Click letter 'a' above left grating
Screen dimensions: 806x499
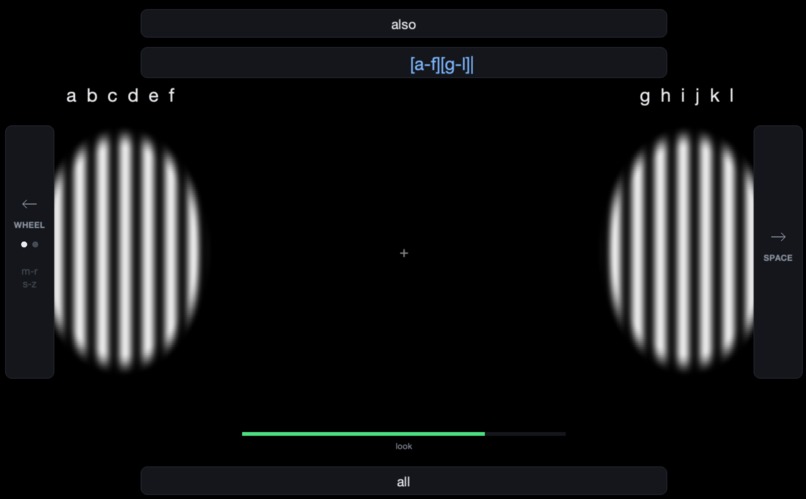point(71,96)
